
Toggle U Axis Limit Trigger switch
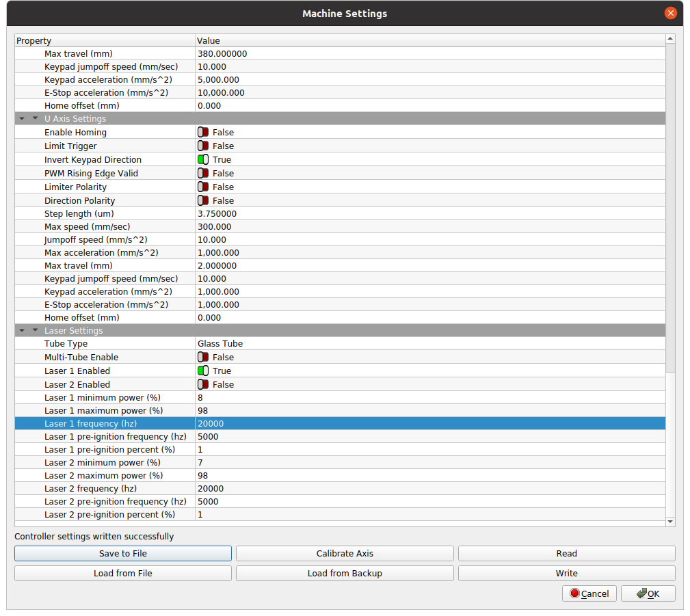203,146
